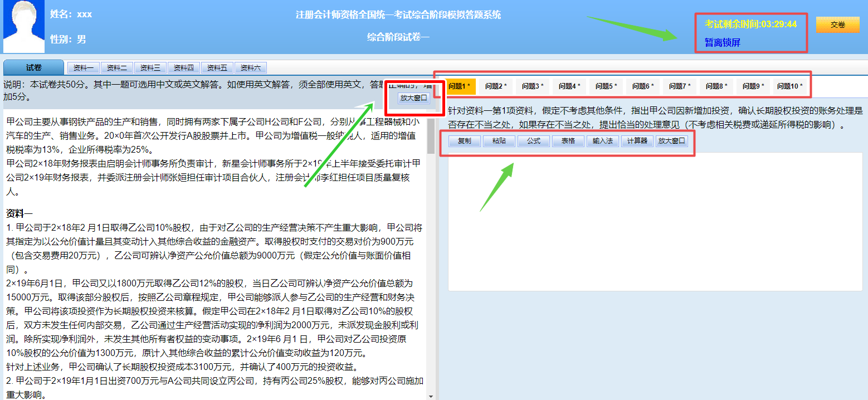Select 问题9 question tab
868x400 pixels.
[754, 86]
